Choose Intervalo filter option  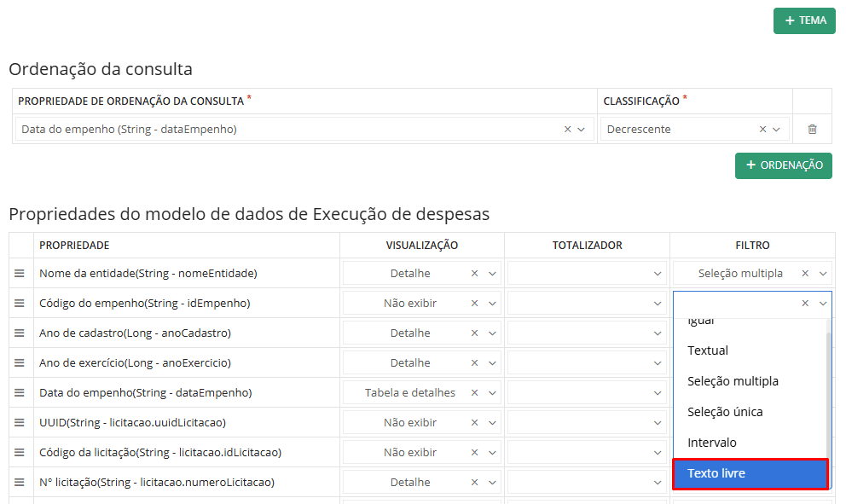click(750, 443)
